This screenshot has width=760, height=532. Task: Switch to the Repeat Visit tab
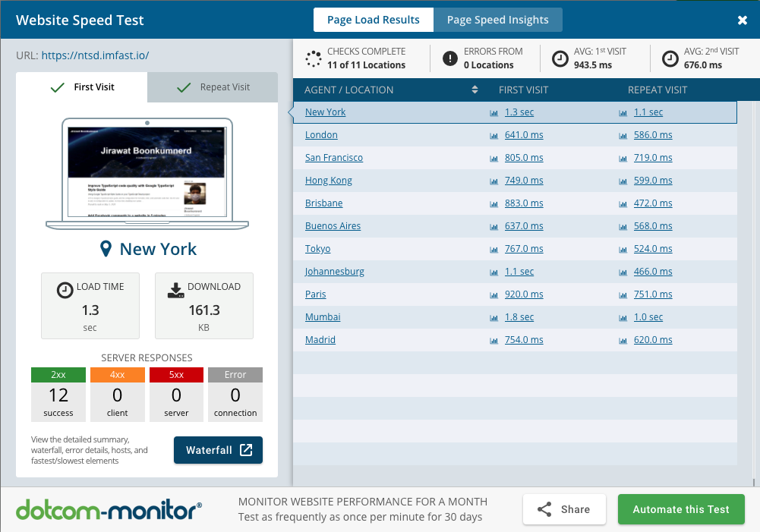[213, 87]
